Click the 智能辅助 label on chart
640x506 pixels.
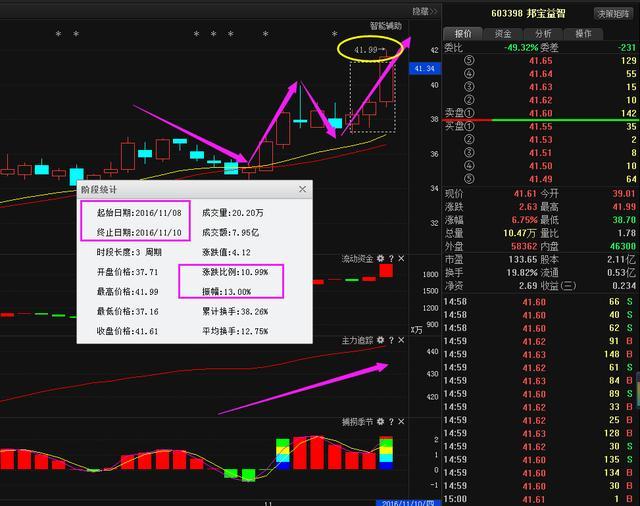[385, 27]
